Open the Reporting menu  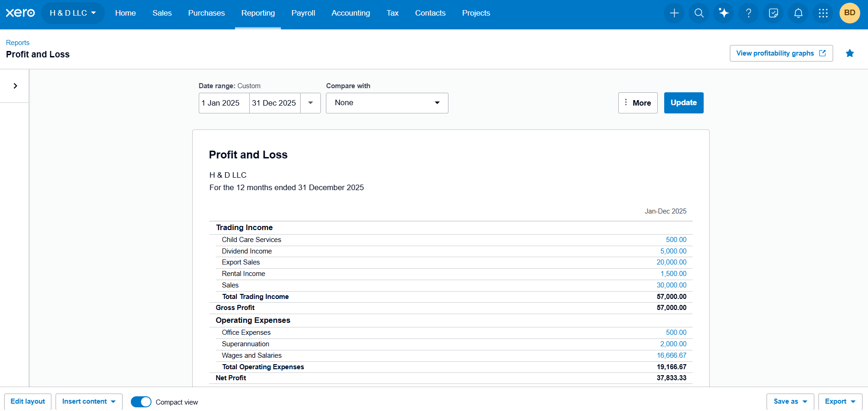[x=258, y=13]
